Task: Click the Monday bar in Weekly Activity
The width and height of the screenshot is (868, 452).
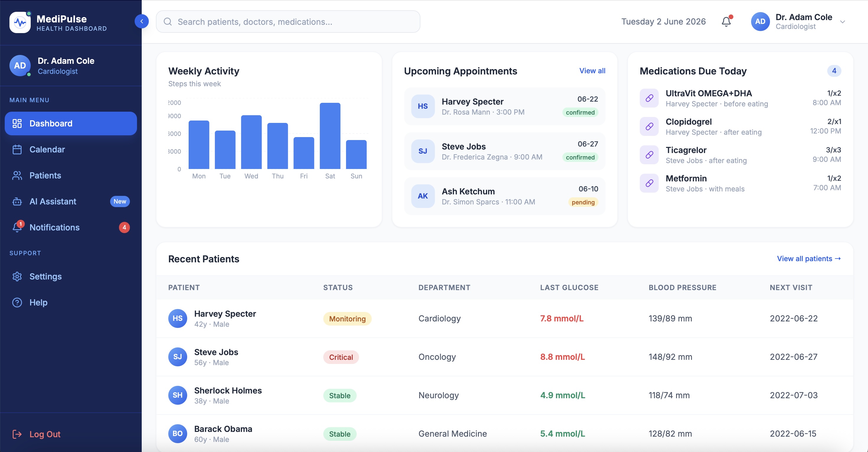Action: point(199,144)
